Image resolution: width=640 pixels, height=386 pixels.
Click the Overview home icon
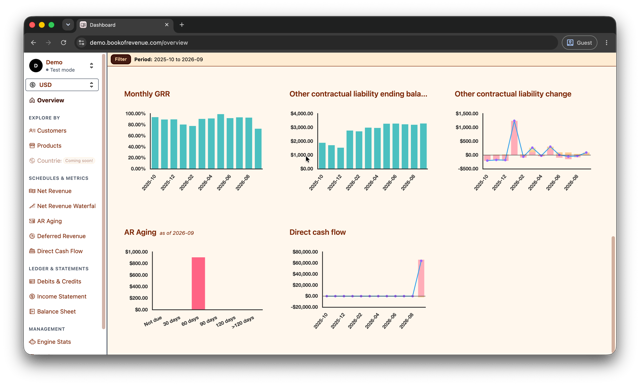coord(32,100)
